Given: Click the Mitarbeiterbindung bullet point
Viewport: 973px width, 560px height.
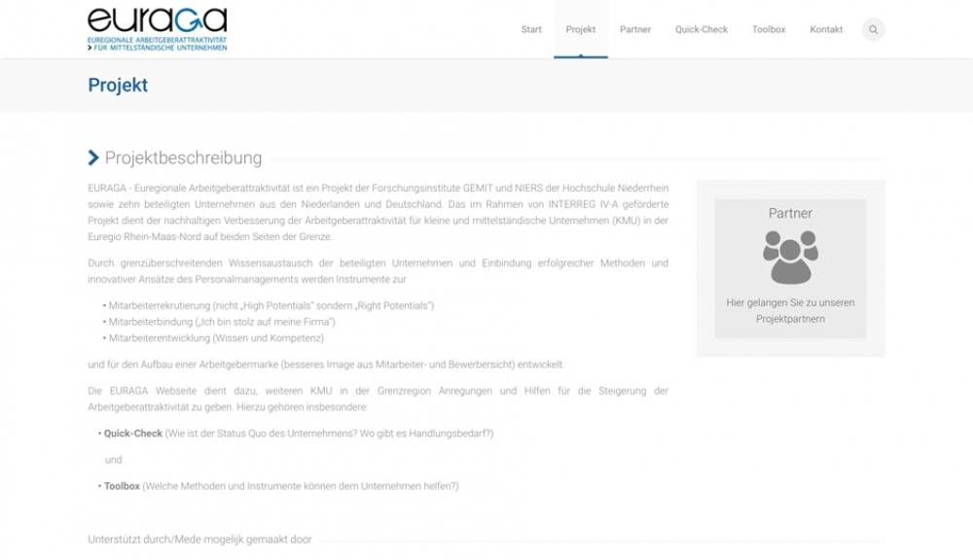Looking at the screenshot, I should pyautogui.click(x=222, y=322).
